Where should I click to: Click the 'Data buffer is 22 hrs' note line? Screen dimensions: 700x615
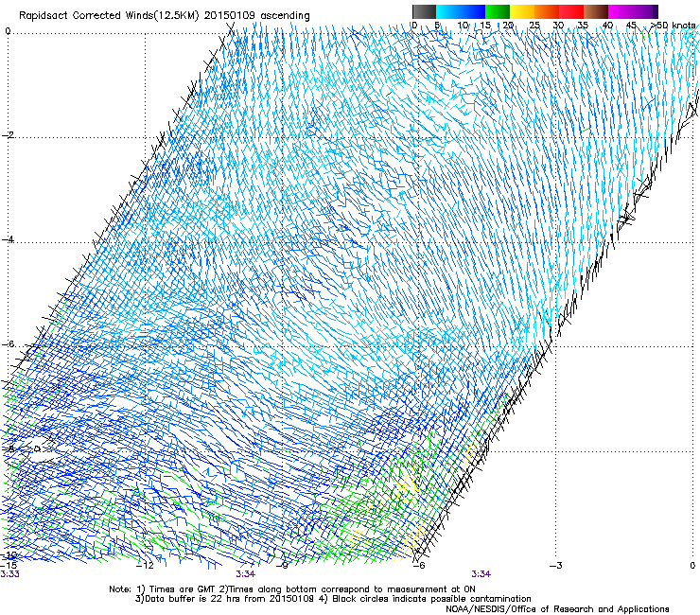(x=333, y=599)
